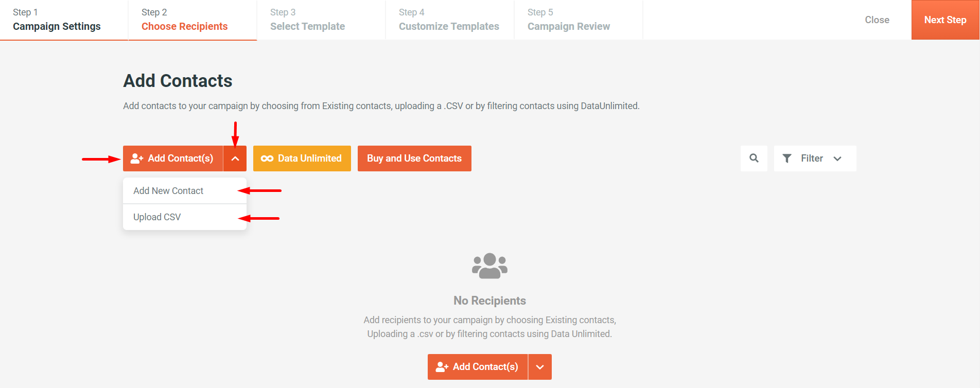Click the No Recipients label
Image resolution: width=980 pixels, height=388 pixels.
[490, 301]
